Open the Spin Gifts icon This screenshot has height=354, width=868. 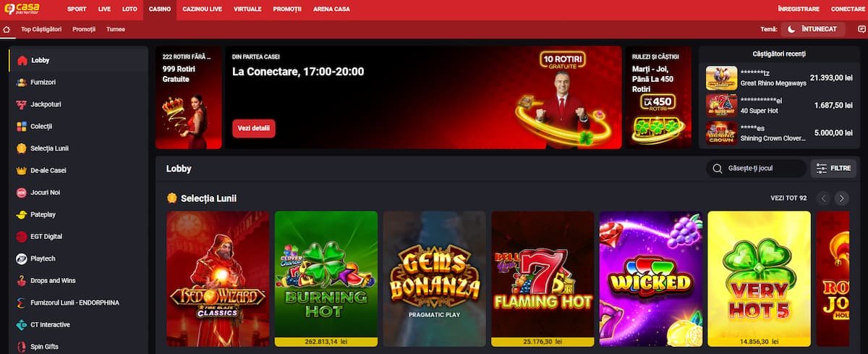[22, 347]
